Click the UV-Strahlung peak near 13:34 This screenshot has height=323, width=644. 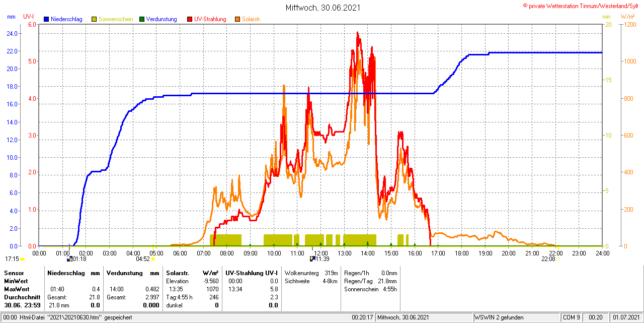point(358,33)
